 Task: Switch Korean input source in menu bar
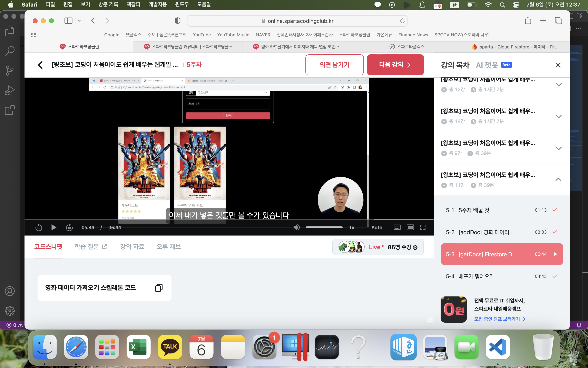point(454,5)
